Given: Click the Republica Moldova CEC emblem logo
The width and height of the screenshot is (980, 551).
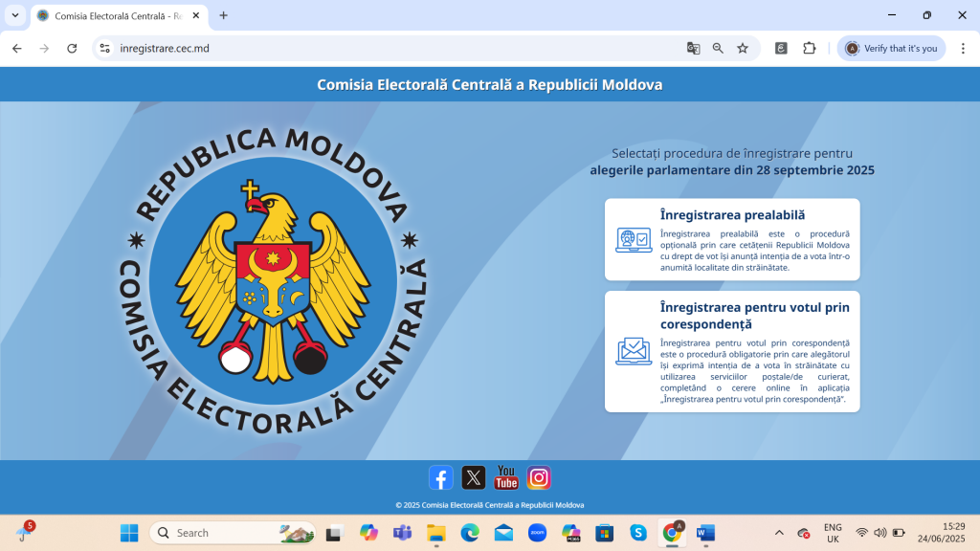Looking at the screenshot, I should coord(273,280).
